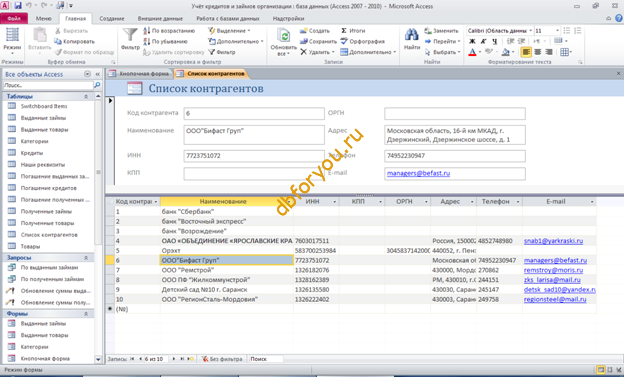The image size is (624, 377).
Task: Select cell банк "Возрождение"
Action: 226,231
